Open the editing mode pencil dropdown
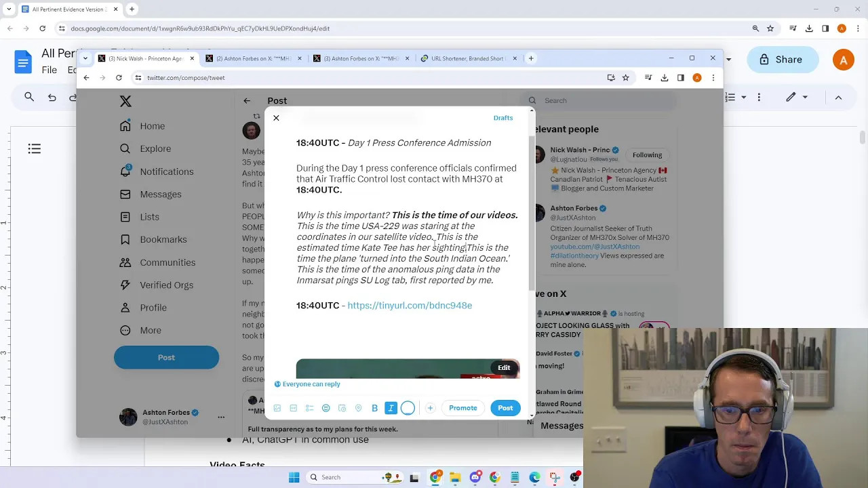The height and width of the screenshot is (488, 868). (x=796, y=98)
